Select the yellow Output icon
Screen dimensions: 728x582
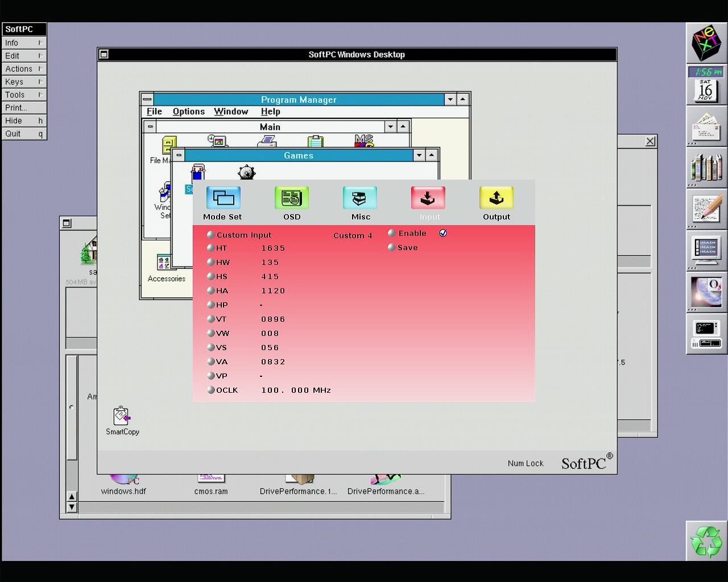(496, 198)
